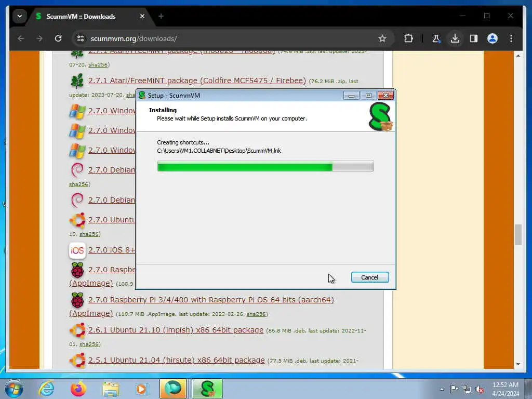
Task: Open 2.7.0 iOS 8+ download link
Action: [x=112, y=250]
